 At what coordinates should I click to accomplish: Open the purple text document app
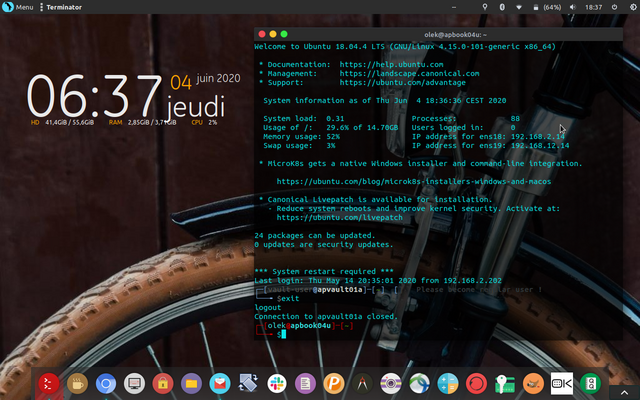click(305, 384)
